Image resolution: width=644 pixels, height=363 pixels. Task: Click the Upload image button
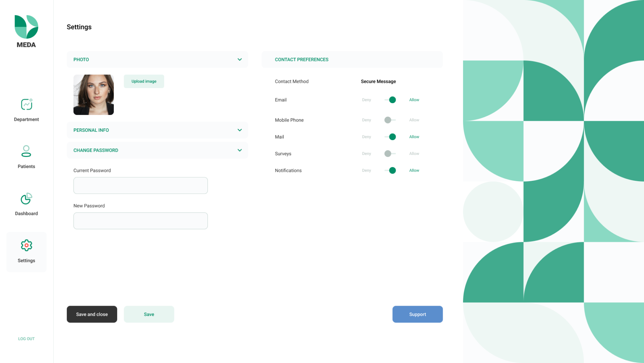[x=144, y=81]
